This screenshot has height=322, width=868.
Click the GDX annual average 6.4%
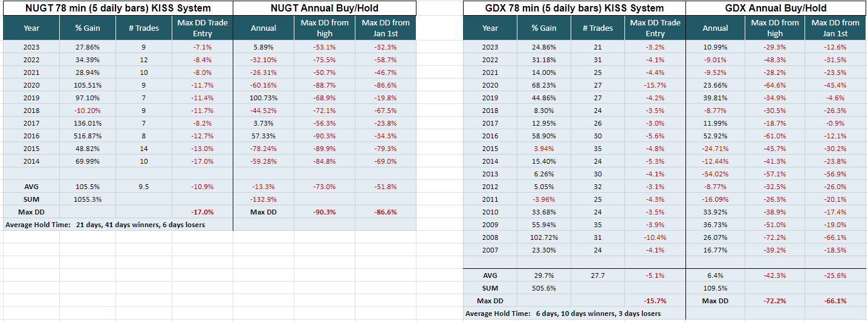pos(715,275)
